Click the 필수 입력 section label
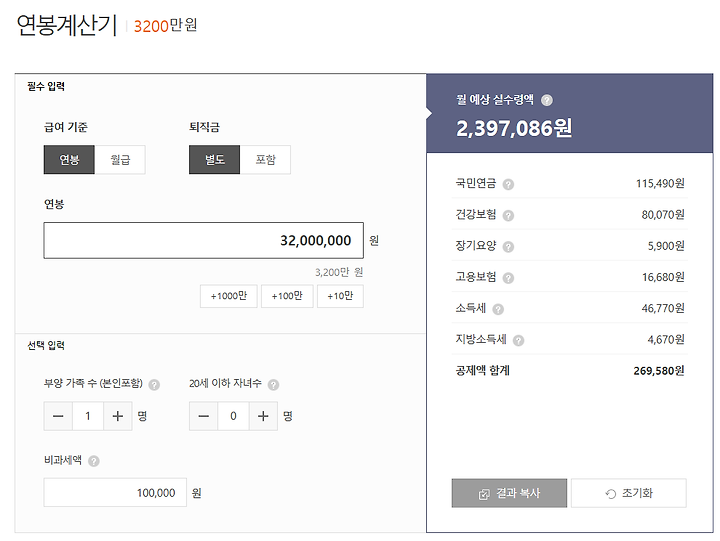Viewport: 720px width, 541px height. click(x=46, y=86)
